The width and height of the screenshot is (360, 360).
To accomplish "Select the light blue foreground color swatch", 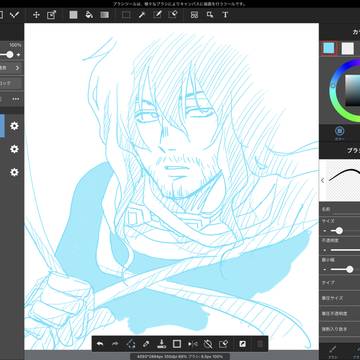I will point(329,49).
